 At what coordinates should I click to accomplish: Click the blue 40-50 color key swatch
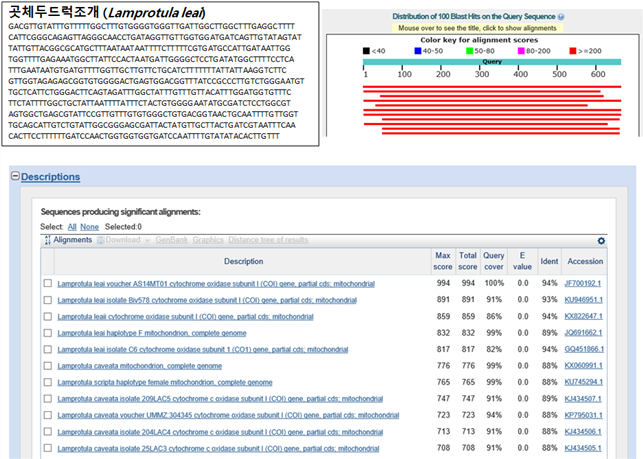click(418, 51)
